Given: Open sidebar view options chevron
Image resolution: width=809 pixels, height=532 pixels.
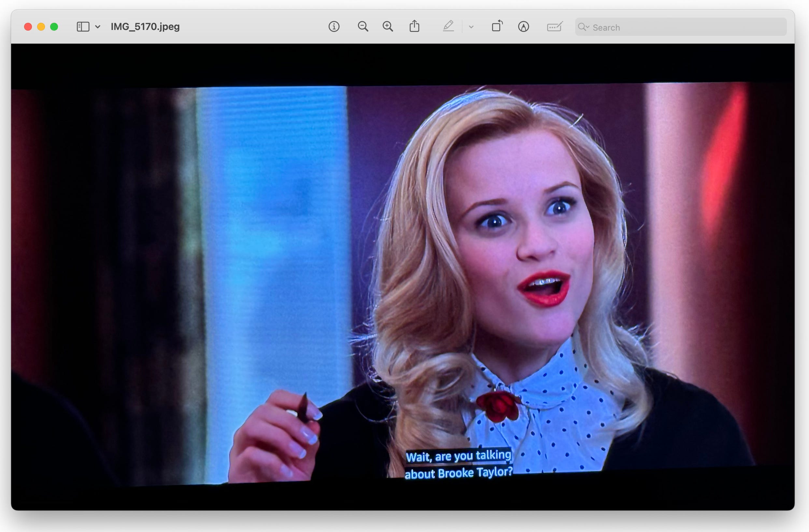Looking at the screenshot, I should [98, 27].
